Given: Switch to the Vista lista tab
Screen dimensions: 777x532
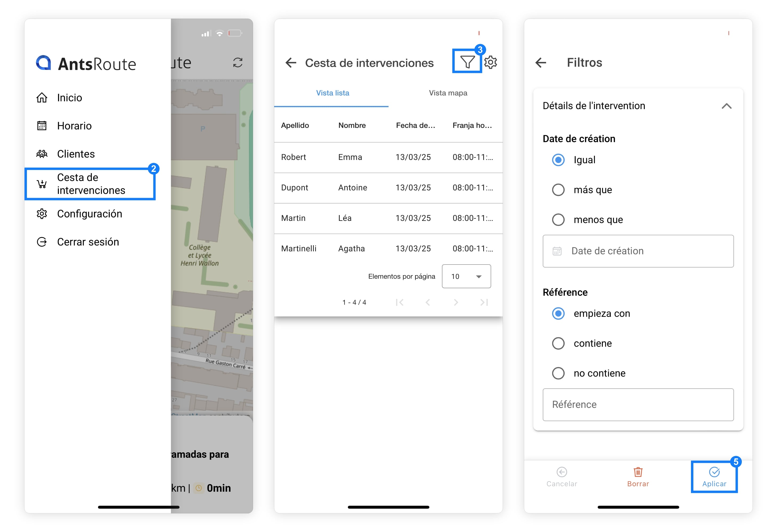Looking at the screenshot, I should tap(332, 93).
